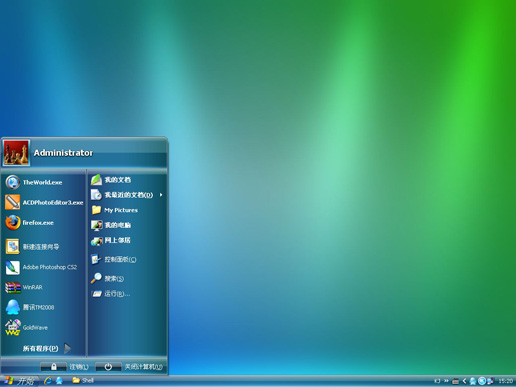Image resolution: width=516 pixels, height=387 pixels.
Task: Open ACDPhotoEditor3.exe from the pinned list
Action: point(43,202)
